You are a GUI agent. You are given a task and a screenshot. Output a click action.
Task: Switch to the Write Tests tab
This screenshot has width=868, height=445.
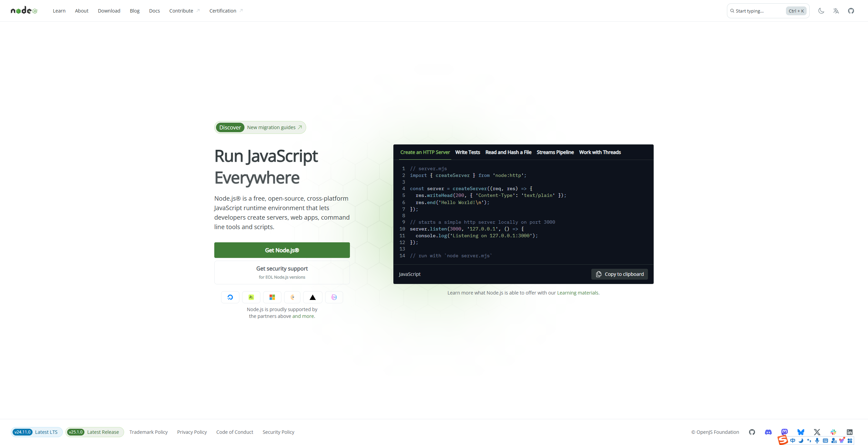(468, 152)
